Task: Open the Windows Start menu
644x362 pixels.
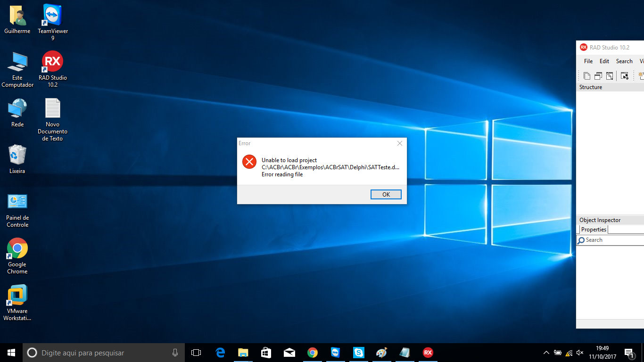Action: coord(11,353)
